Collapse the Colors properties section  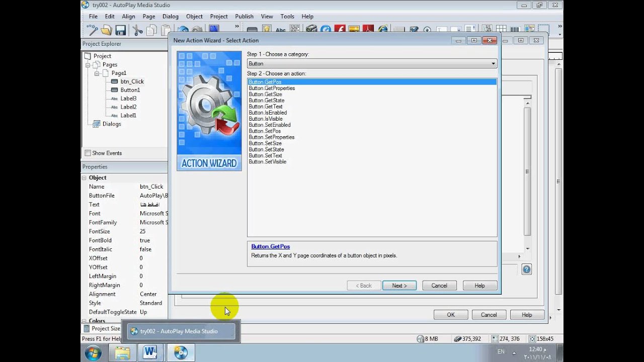pyautogui.click(x=84, y=321)
